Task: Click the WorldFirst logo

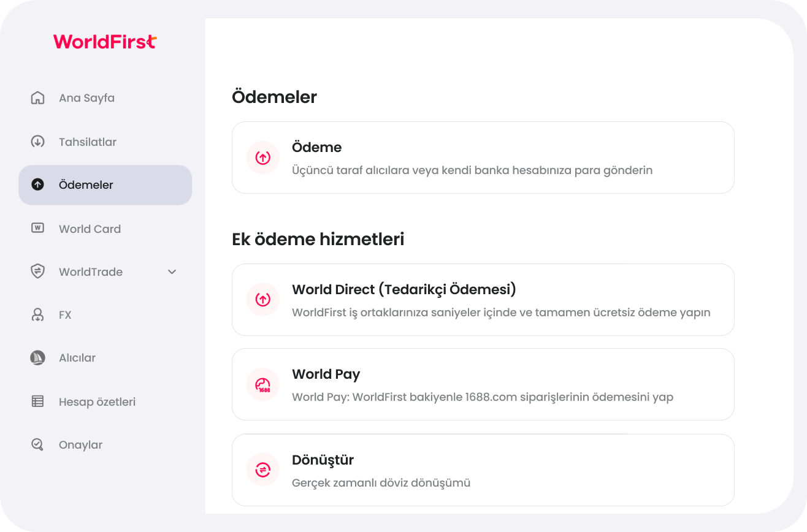Action: click(x=105, y=42)
